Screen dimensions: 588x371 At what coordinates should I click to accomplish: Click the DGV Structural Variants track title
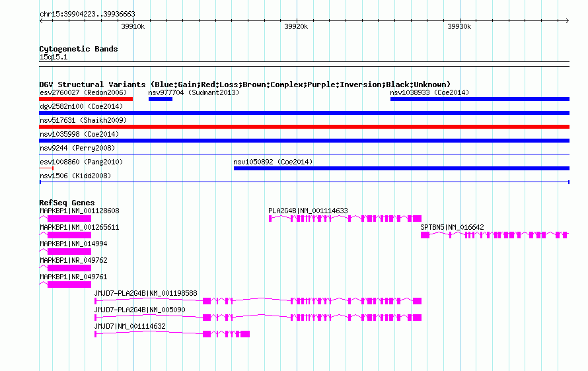coord(245,84)
